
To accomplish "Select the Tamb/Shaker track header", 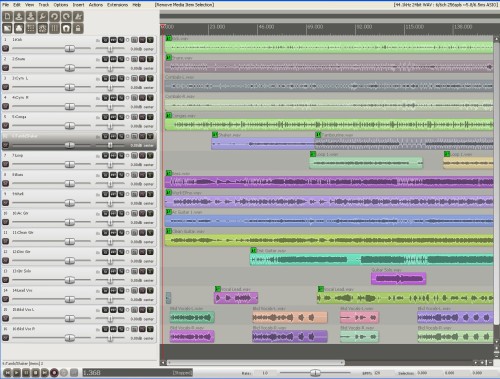I will click(x=79, y=141).
